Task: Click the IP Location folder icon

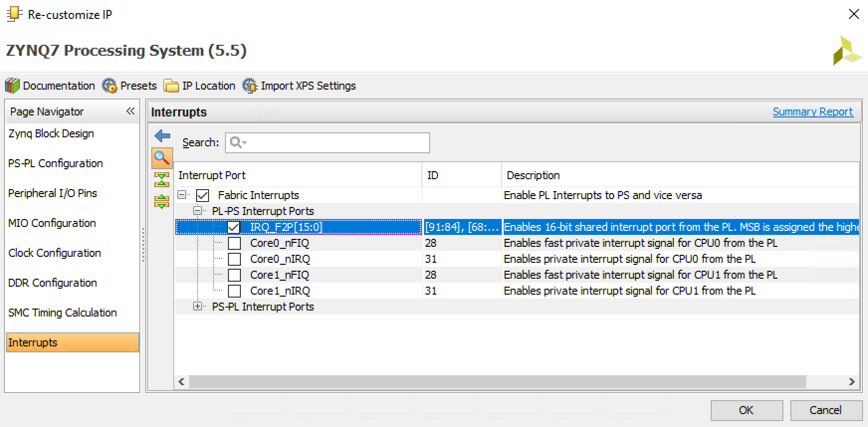Action: (171, 86)
